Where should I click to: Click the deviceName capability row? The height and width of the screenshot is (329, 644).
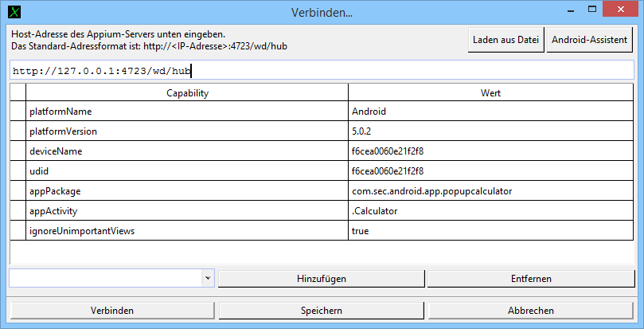point(187,151)
